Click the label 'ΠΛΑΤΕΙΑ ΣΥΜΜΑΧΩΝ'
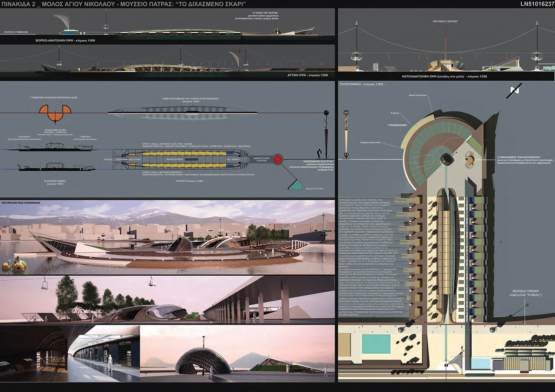 tap(16, 32)
